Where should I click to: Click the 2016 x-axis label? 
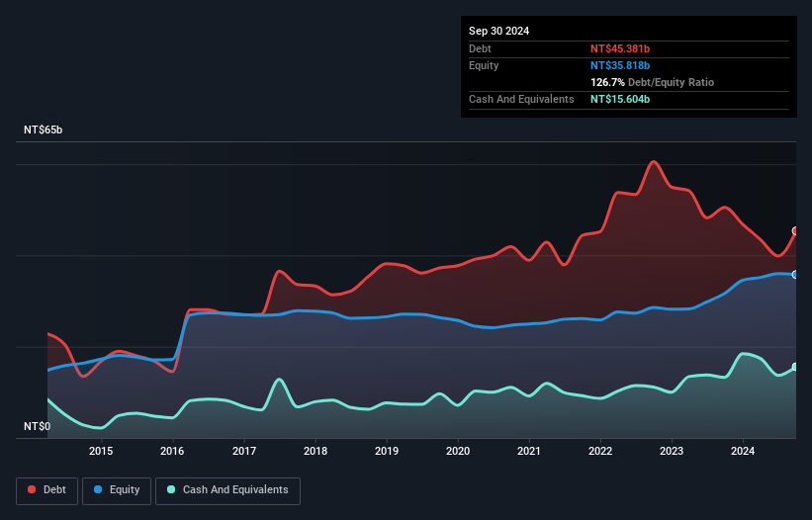tap(172, 451)
